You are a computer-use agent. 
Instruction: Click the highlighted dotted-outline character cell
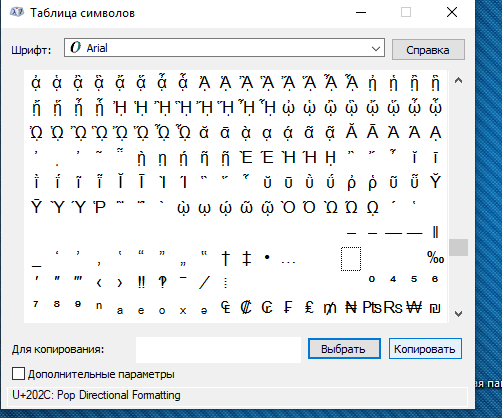[x=351, y=259]
